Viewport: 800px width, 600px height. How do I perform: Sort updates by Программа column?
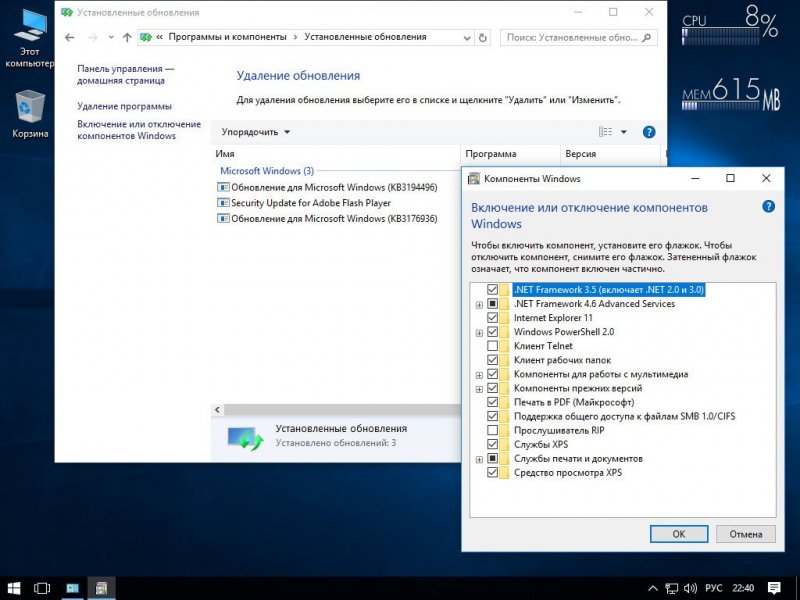click(x=510, y=154)
